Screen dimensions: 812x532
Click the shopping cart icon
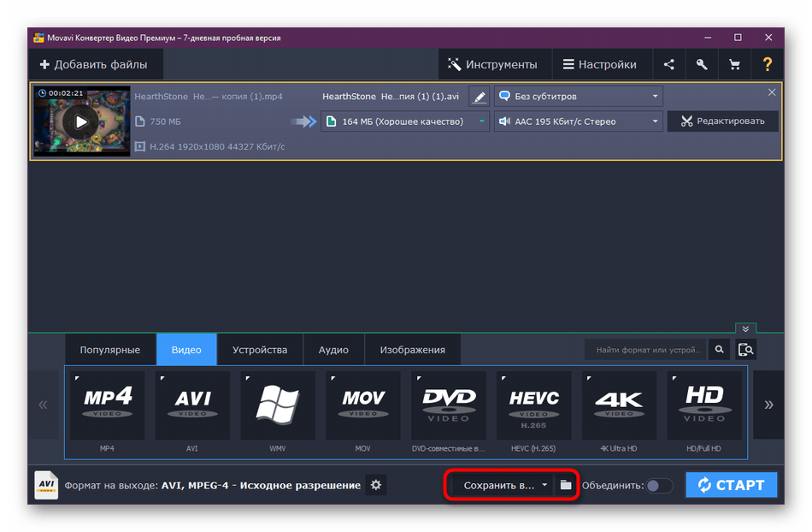[734, 64]
